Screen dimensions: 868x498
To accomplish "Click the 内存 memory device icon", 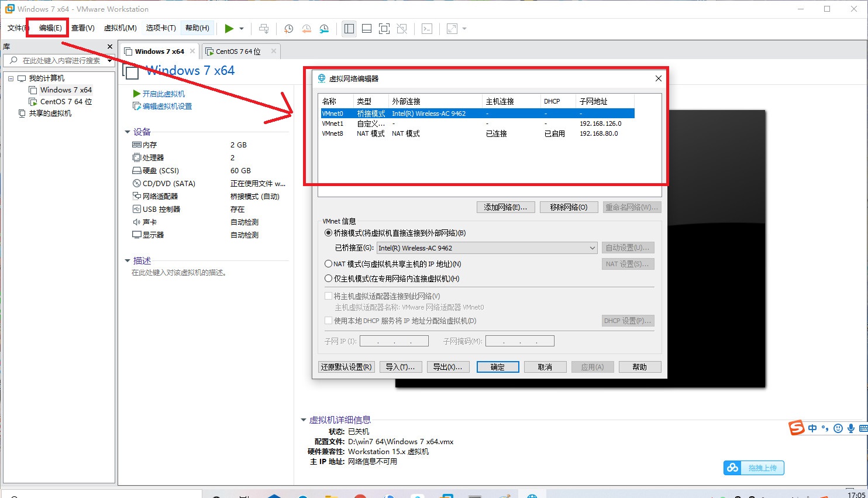I will [137, 145].
